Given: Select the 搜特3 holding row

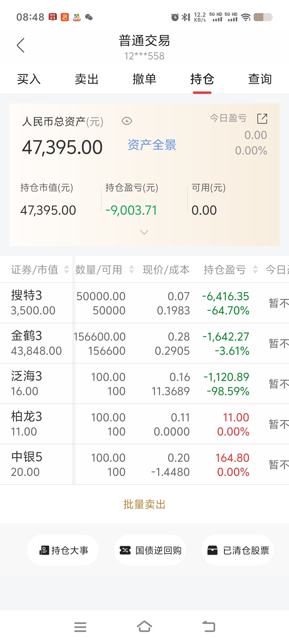Looking at the screenshot, I should (x=36, y=303).
